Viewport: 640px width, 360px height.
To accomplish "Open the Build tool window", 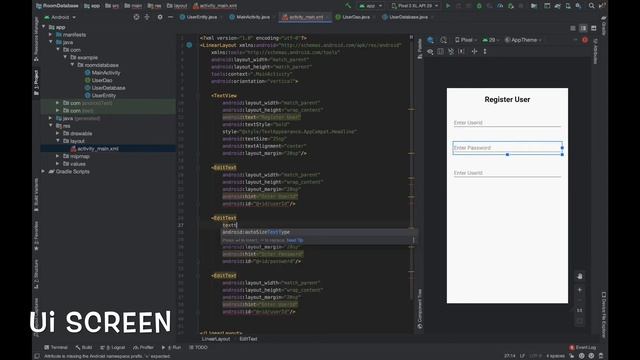I will pyautogui.click(x=84, y=347).
